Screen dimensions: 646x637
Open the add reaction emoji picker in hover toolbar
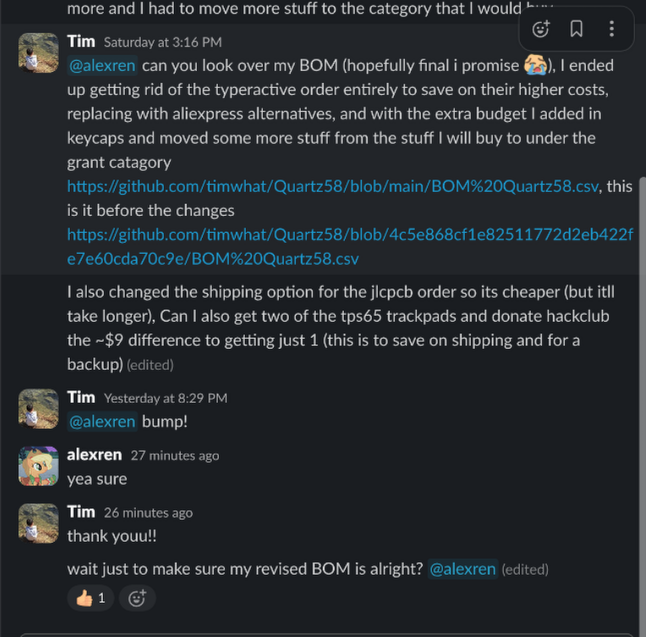click(541, 30)
